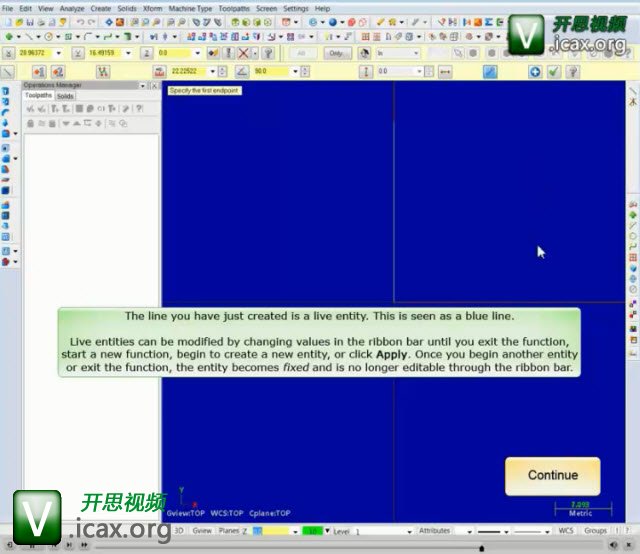This screenshot has height=554, width=640.
Task: Toggle the Length lock icon
Action: pos(159,72)
